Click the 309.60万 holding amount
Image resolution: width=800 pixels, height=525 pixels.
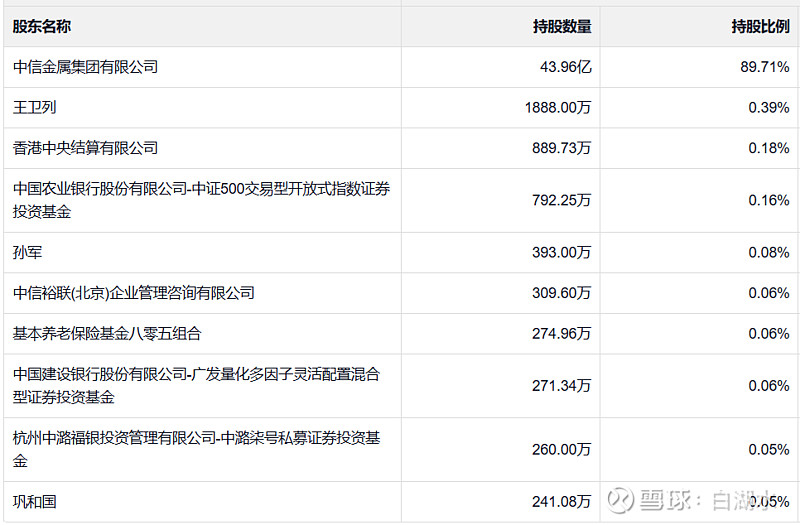click(x=561, y=293)
